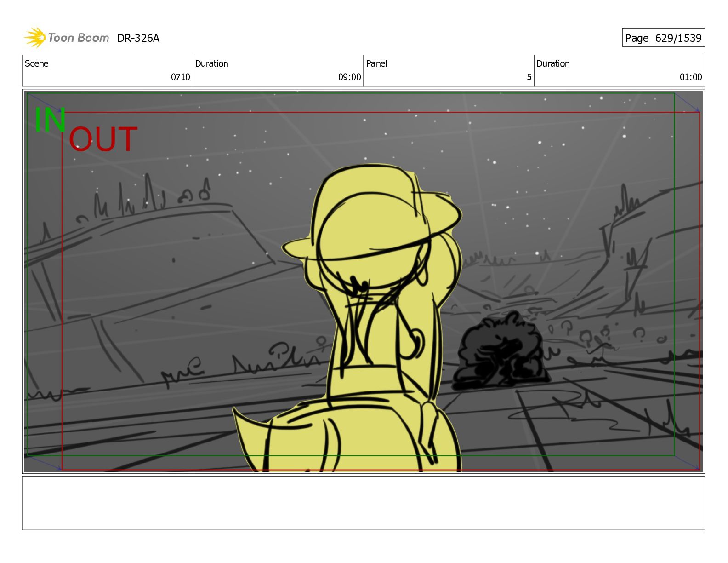Screen dimensions: 728x563
Task: Click the green IN camera label
Action: 50,120
